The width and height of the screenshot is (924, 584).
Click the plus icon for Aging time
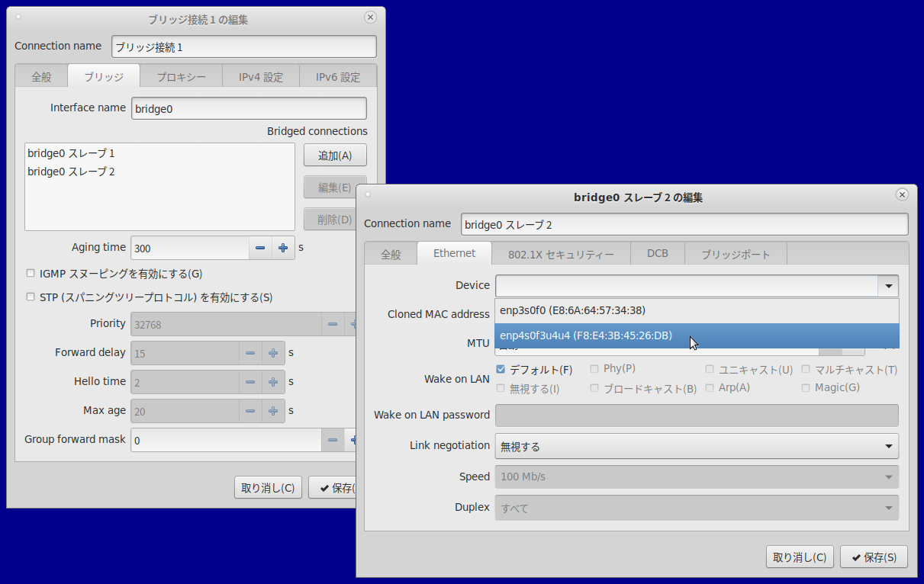[x=282, y=248]
